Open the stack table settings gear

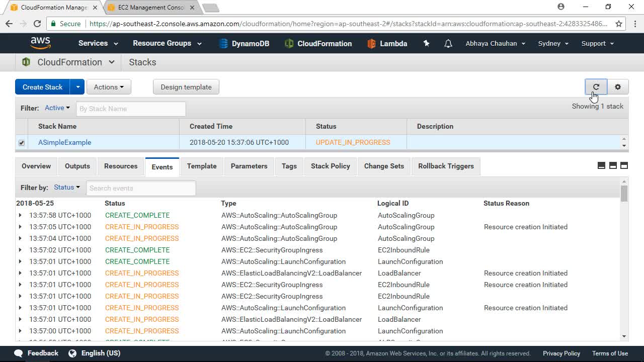[x=618, y=87]
